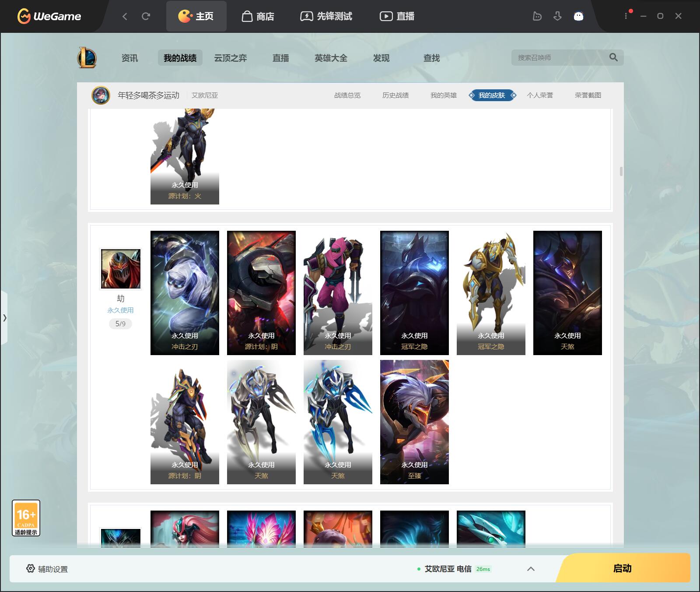Open the 源计划：火 skin card

tap(185, 156)
